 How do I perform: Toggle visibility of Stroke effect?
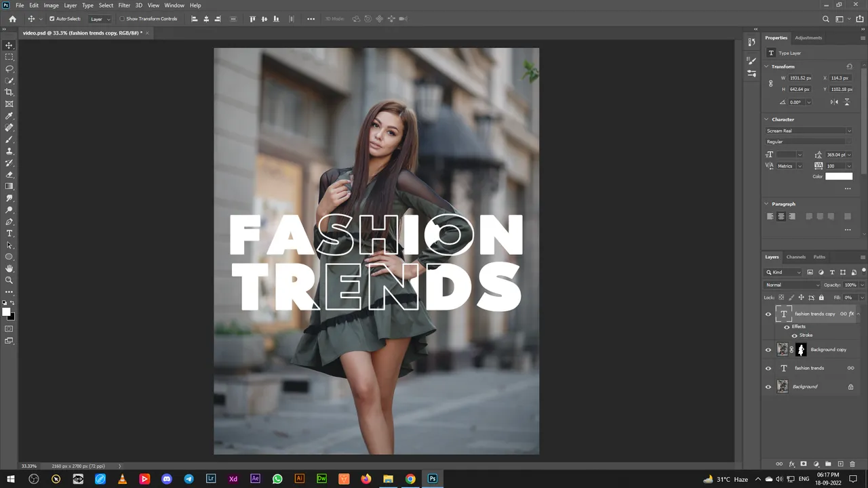tap(795, 335)
